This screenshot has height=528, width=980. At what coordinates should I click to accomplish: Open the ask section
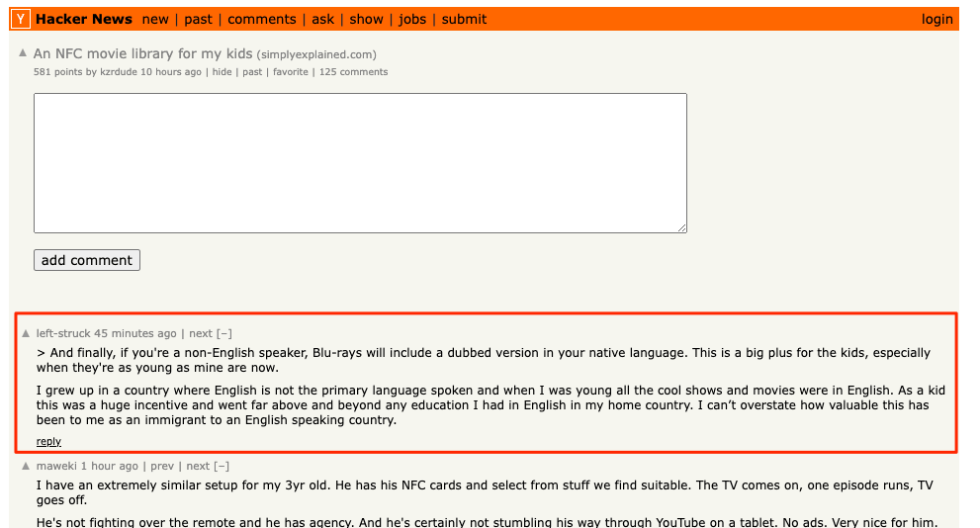tap(322, 20)
